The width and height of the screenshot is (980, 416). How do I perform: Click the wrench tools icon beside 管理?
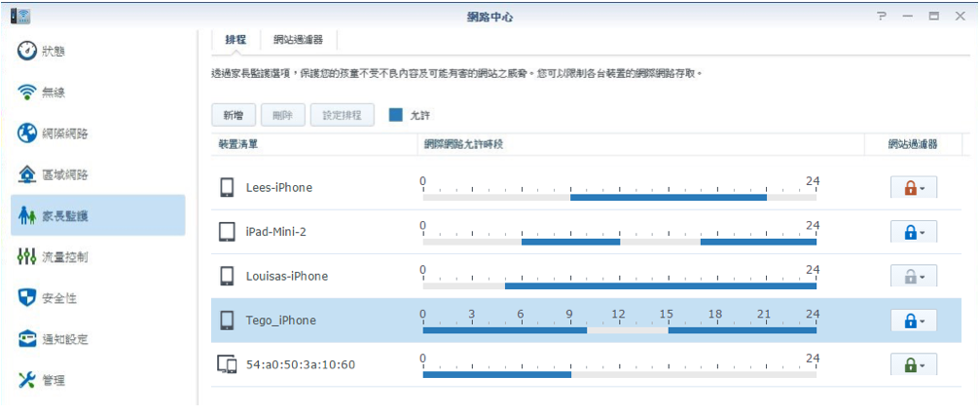click(26, 380)
